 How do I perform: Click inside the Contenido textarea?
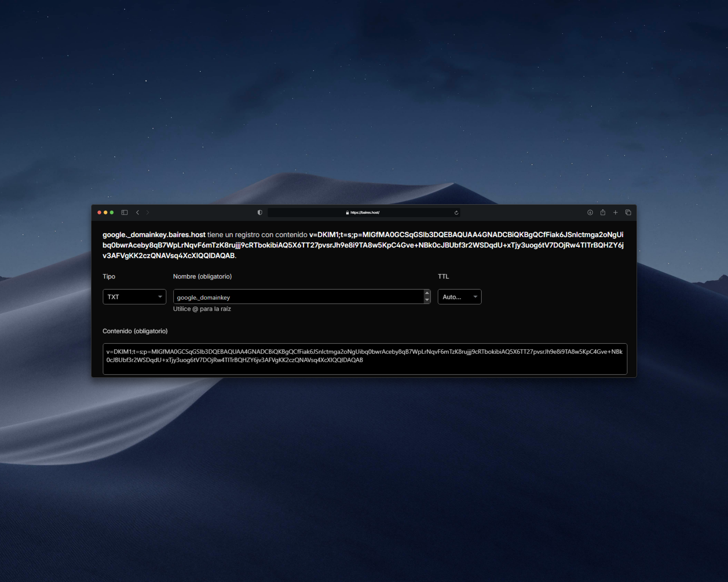click(364, 359)
